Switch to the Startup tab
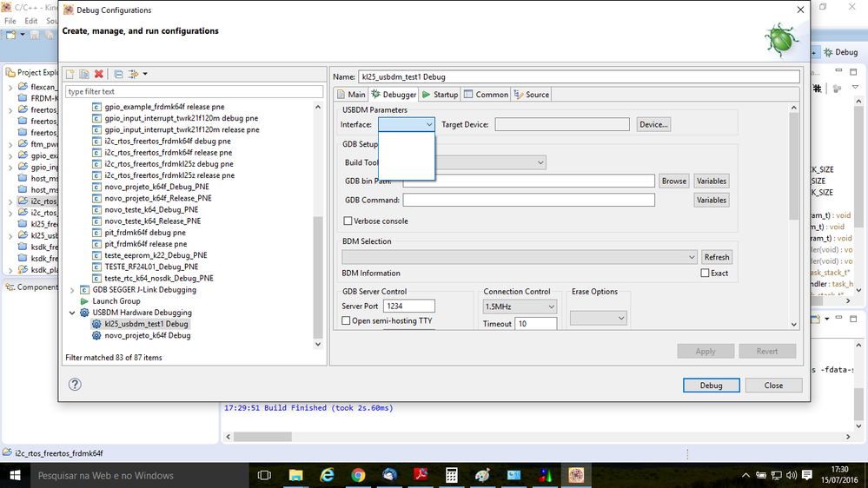 pos(441,95)
